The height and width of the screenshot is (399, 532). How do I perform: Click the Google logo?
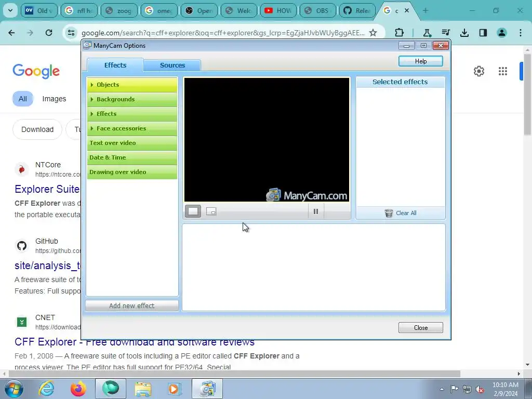click(x=36, y=71)
